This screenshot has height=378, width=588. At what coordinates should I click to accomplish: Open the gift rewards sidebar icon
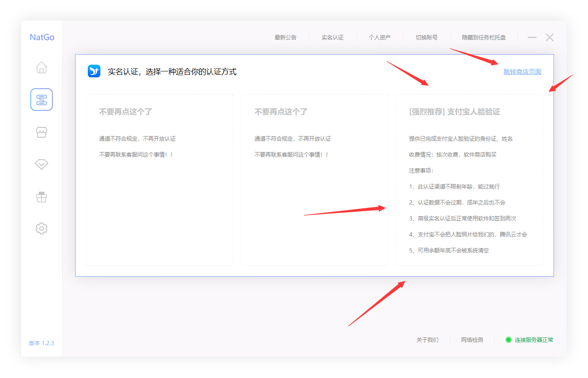[x=41, y=197]
